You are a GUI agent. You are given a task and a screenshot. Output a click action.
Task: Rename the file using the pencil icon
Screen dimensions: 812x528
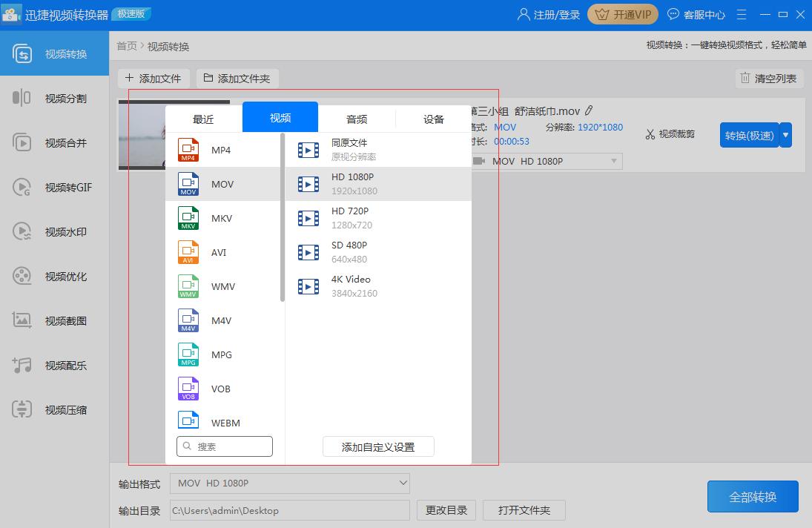(589, 110)
